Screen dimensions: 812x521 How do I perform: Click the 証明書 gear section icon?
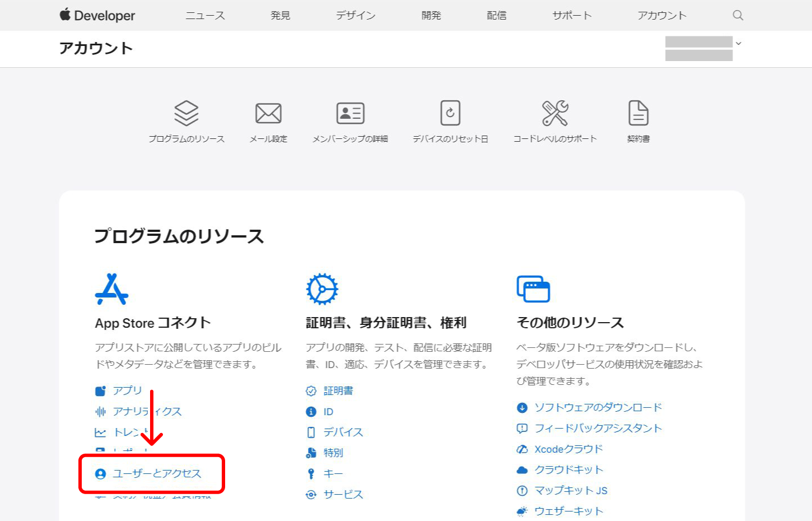click(x=322, y=289)
